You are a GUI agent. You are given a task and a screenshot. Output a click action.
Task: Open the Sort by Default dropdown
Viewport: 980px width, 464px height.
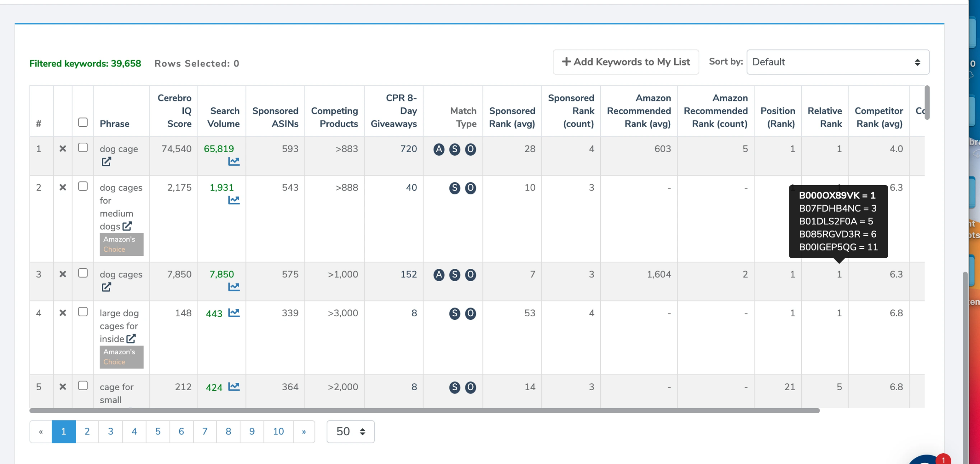coord(838,62)
